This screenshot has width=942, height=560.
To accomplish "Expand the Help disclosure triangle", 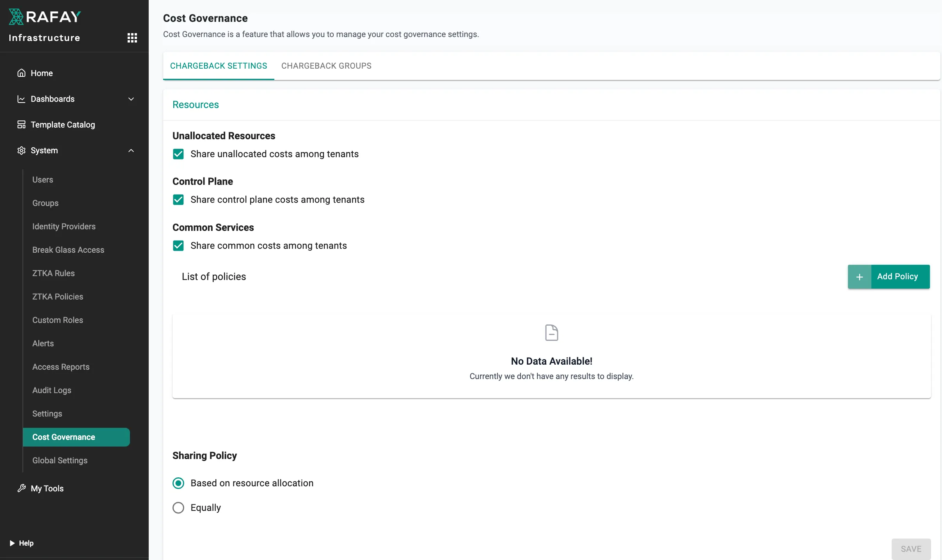I will point(12,543).
